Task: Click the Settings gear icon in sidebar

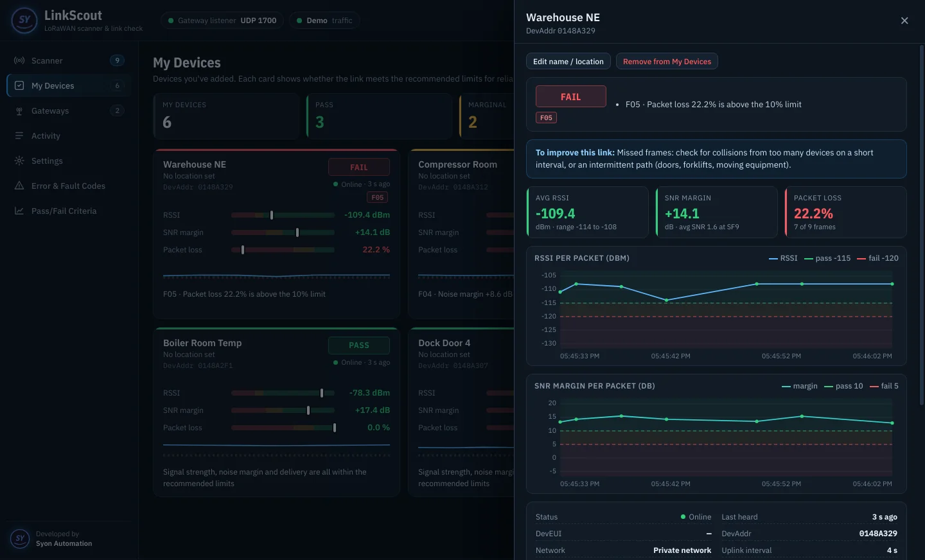Action: [x=19, y=161]
